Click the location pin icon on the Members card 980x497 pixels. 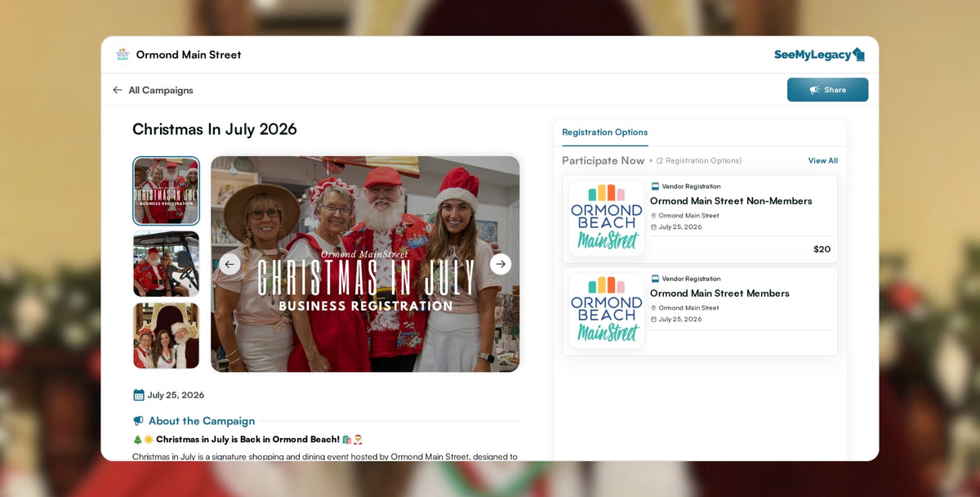click(653, 308)
